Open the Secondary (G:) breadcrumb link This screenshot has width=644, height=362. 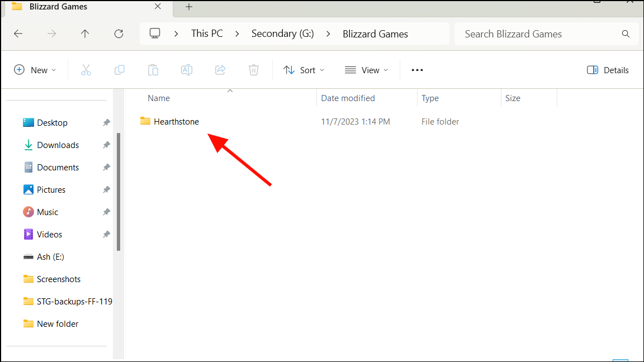(282, 34)
